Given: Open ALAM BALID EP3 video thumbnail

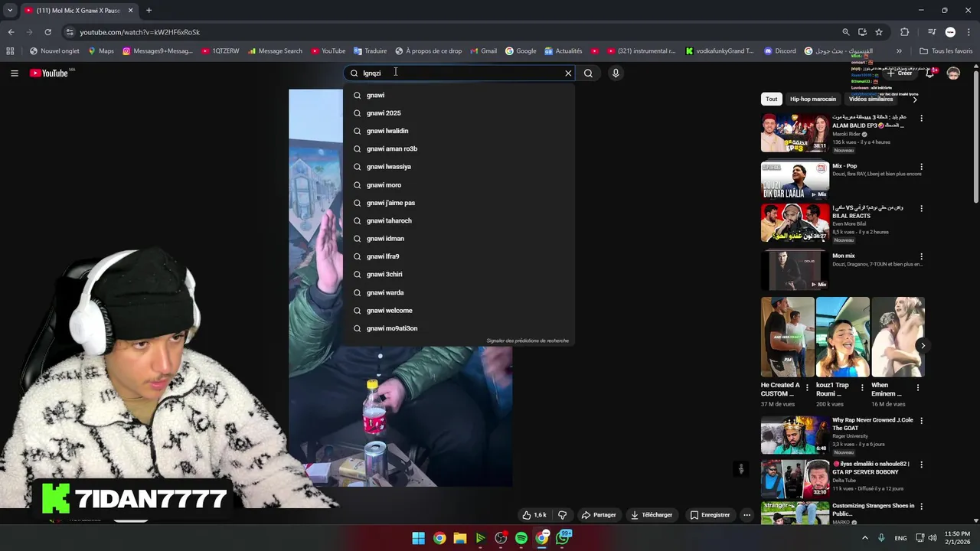Looking at the screenshot, I should coord(795,132).
